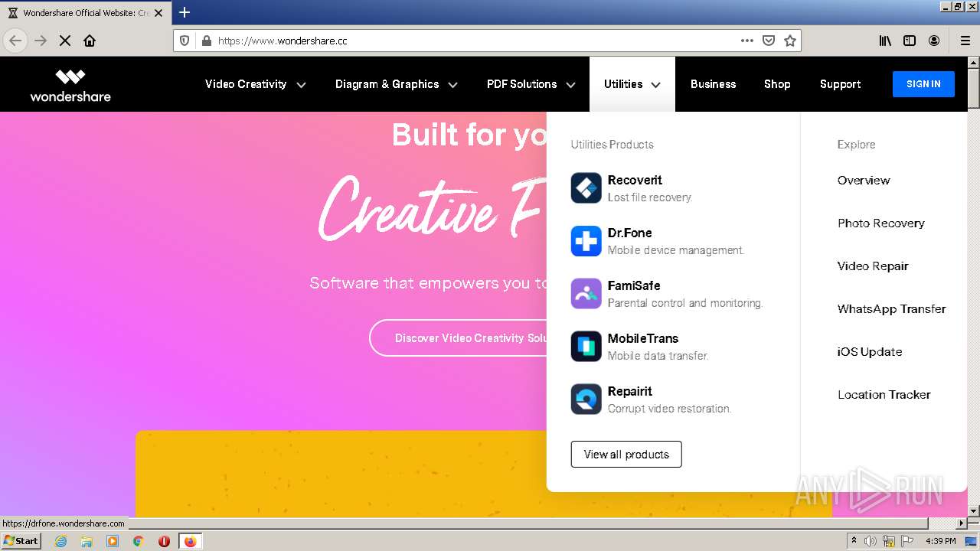This screenshot has height=551, width=980.
Task: Open the iOS Update link
Action: [870, 352]
